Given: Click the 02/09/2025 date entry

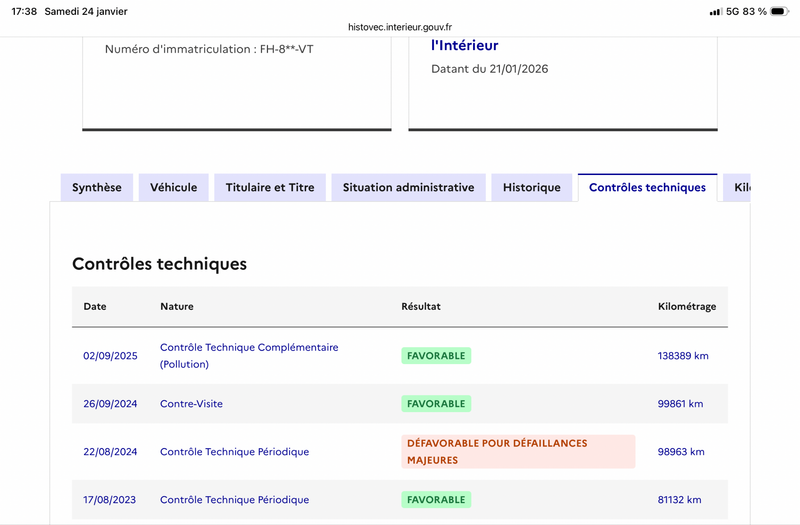Looking at the screenshot, I should pyautogui.click(x=110, y=356).
